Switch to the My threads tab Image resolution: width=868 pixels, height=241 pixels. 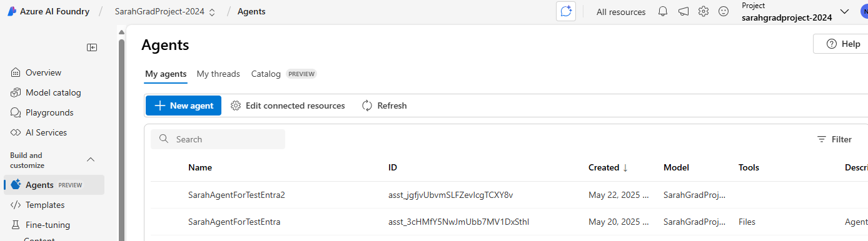click(218, 74)
